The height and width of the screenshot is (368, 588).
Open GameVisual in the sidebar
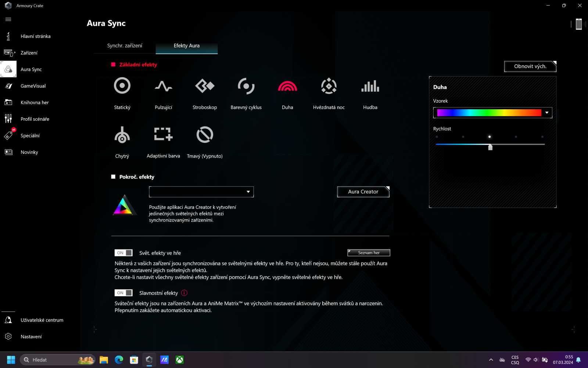point(33,86)
